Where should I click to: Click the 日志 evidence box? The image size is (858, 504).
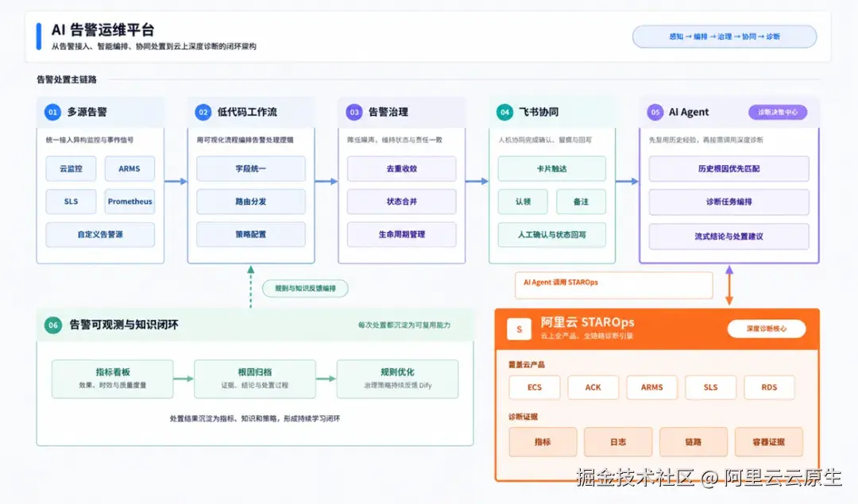pos(618,441)
